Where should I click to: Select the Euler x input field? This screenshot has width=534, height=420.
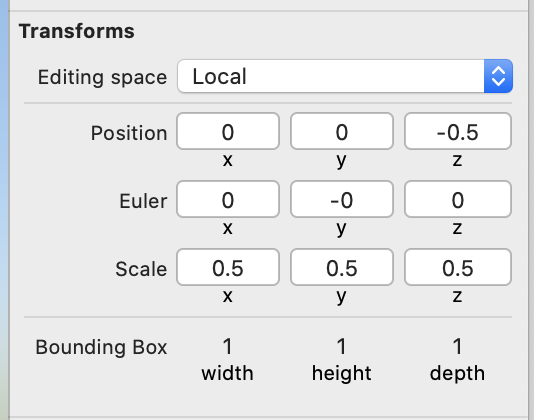point(228,199)
